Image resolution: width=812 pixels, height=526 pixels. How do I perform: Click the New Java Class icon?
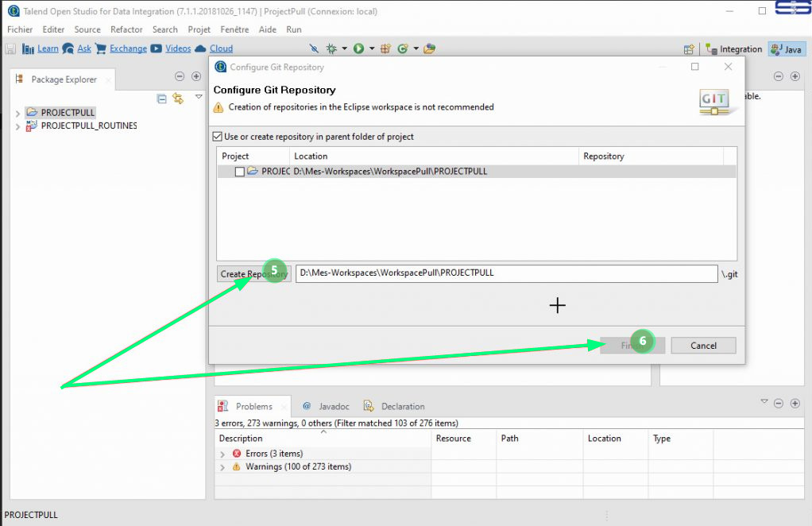[x=402, y=48]
